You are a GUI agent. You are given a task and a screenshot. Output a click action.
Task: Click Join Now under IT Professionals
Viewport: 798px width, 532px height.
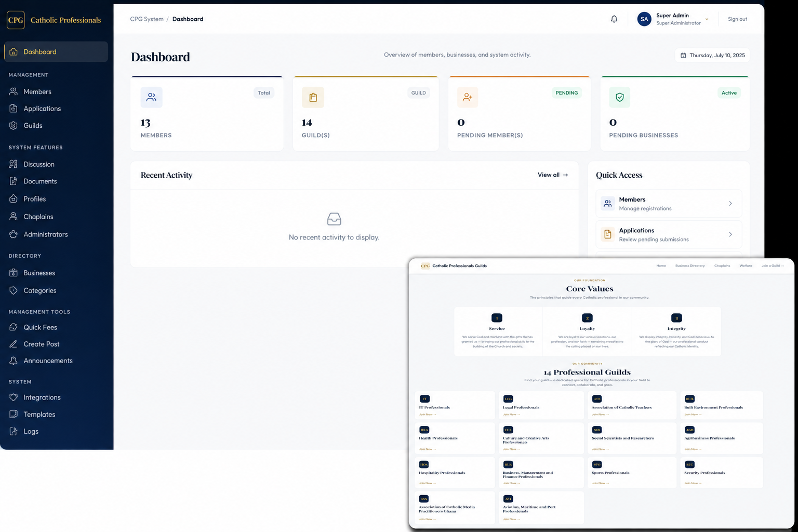(x=428, y=415)
